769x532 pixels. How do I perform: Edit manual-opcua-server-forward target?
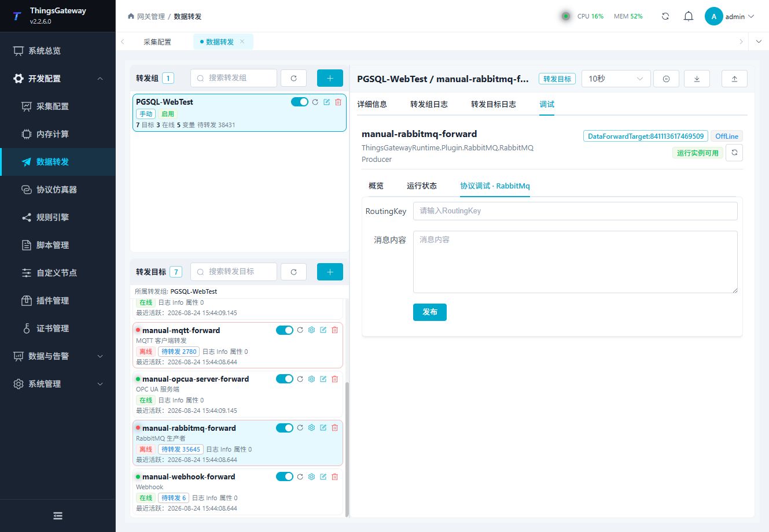pos(323,379)
